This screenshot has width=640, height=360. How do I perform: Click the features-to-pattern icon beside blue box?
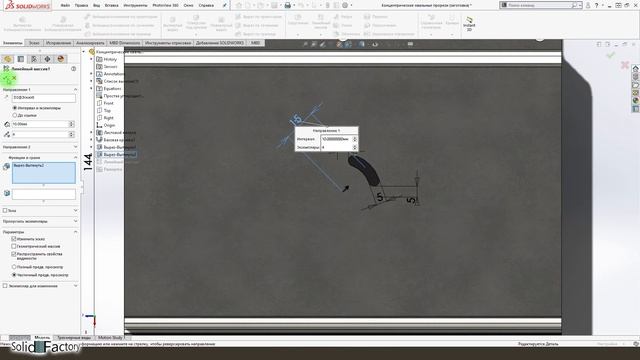click(x=7, y=166)
